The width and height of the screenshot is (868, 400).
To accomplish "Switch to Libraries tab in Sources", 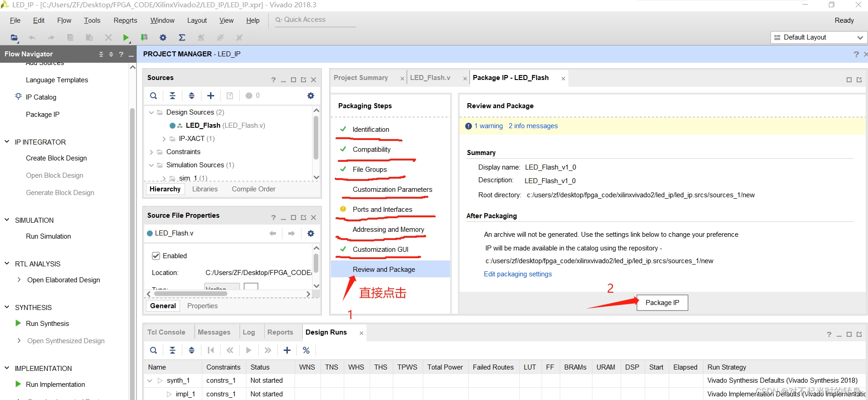I will (205, 189).
